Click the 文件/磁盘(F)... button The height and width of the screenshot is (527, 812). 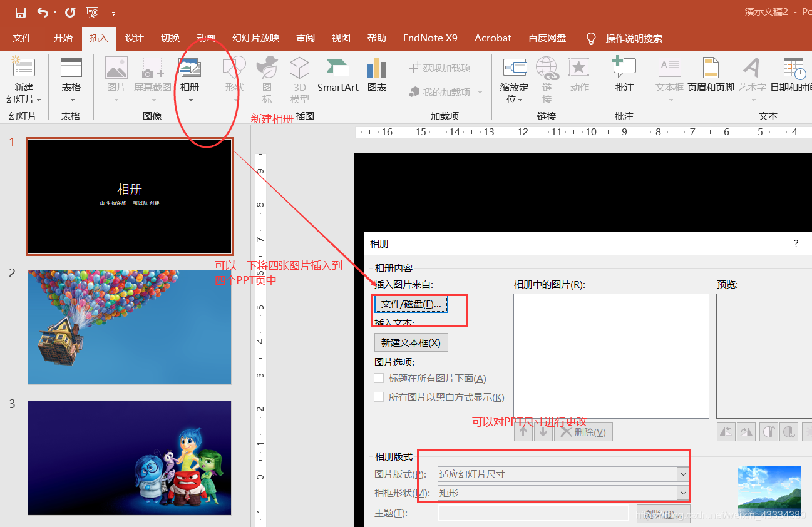[411, 304]
